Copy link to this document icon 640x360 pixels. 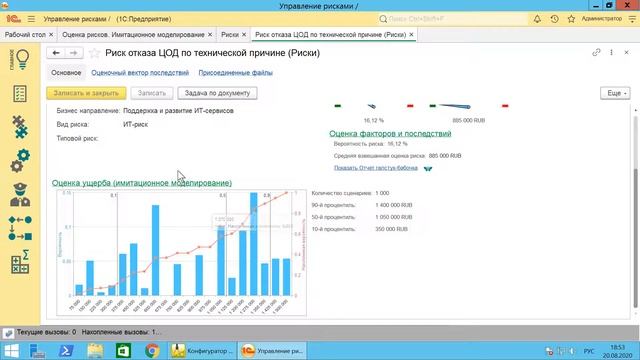point(596,52)
